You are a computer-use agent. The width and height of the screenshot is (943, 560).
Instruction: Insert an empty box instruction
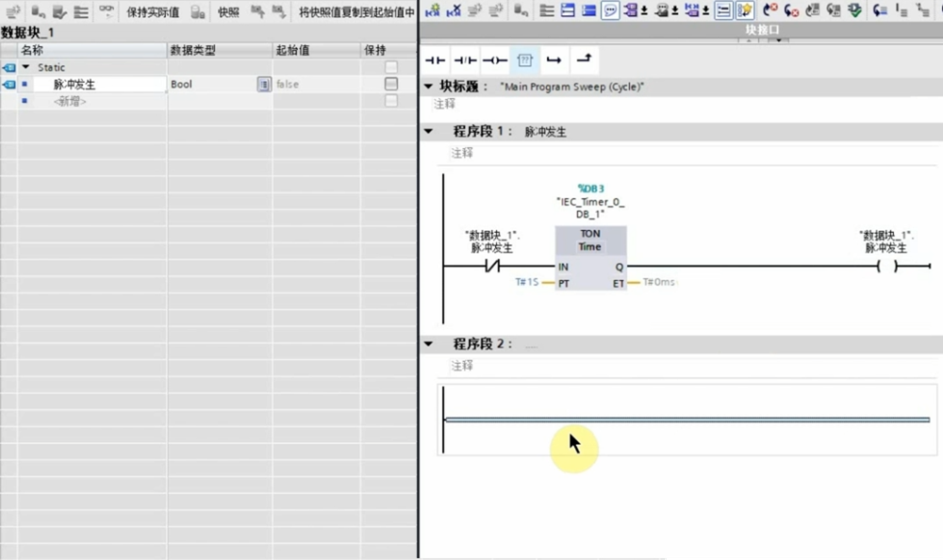point(525,60)
